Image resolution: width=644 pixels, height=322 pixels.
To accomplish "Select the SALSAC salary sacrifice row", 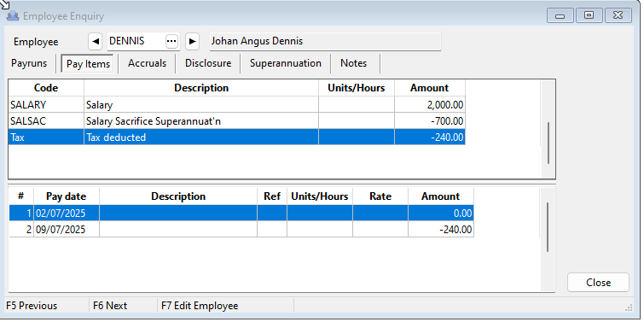I will pyautogui.click(x=237, y=121).
